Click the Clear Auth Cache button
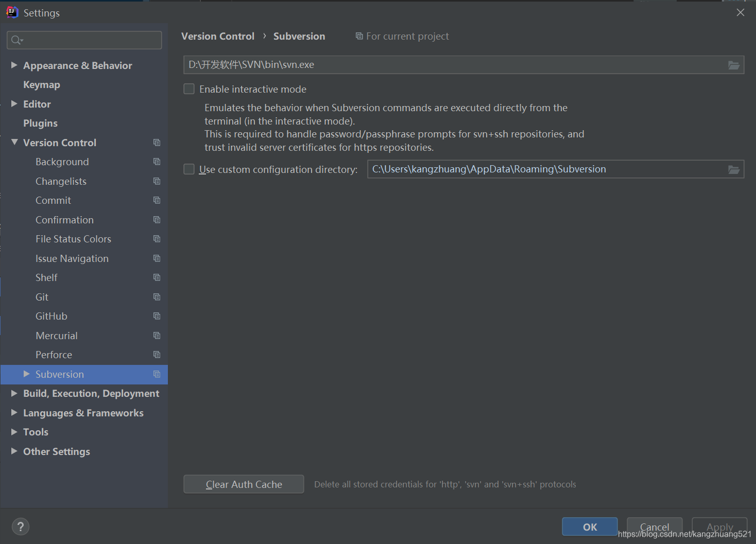This screenshot has height=544, width=756. [244, 484]
